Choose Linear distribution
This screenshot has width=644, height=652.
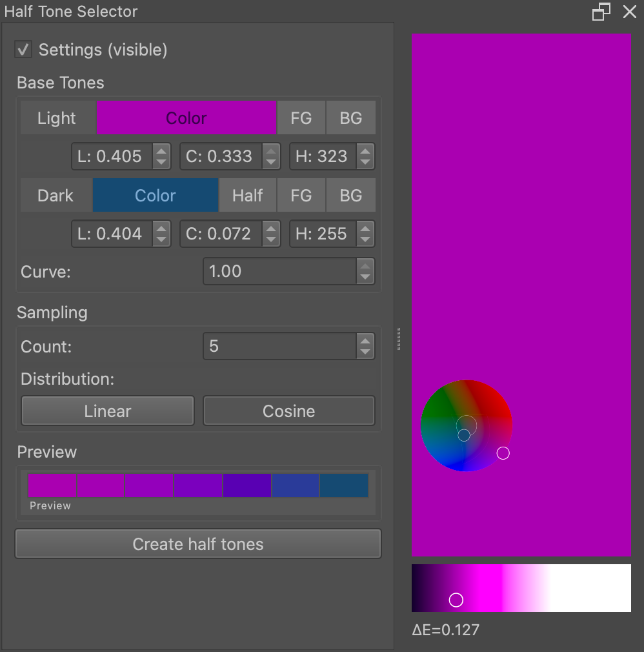108,411
